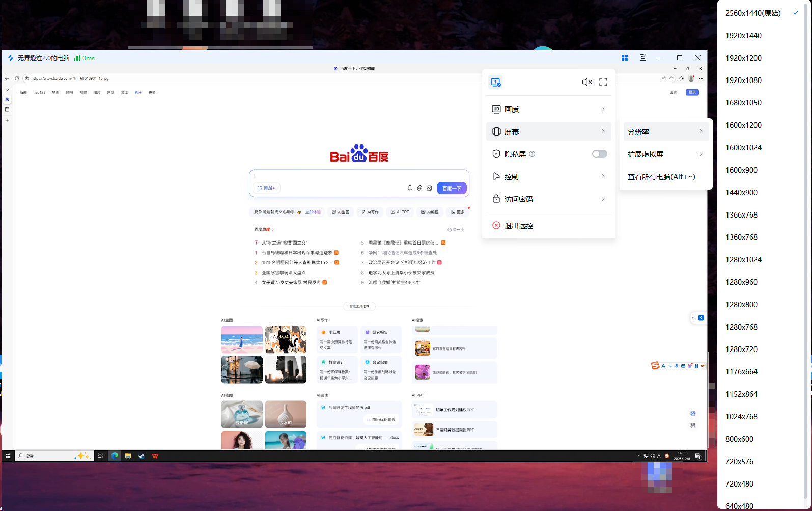Open hot search 全国冰雪季玩法大盘点
The image size is (812, 511).
pyautogui.click(x=284, y=273)
